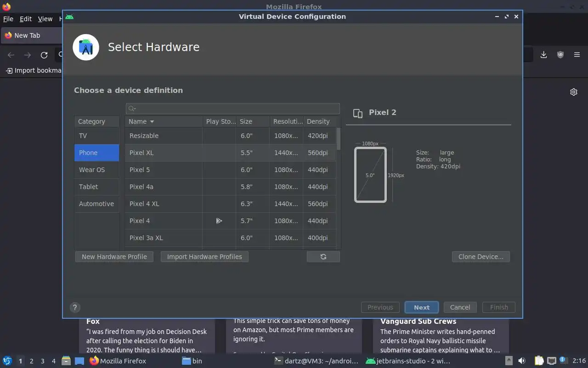Click the Mozilla Firefox taskbar item
The image size is (588, 368).
[x=118, y=361]
